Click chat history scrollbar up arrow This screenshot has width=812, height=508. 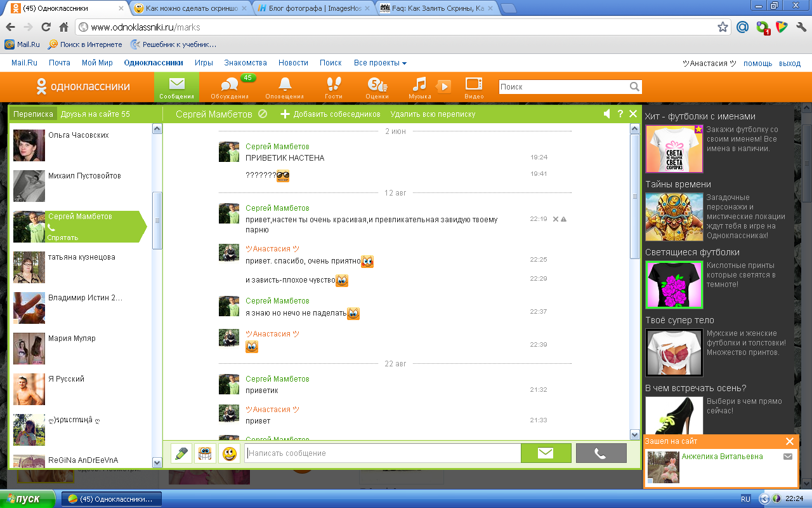pos(635,129)
